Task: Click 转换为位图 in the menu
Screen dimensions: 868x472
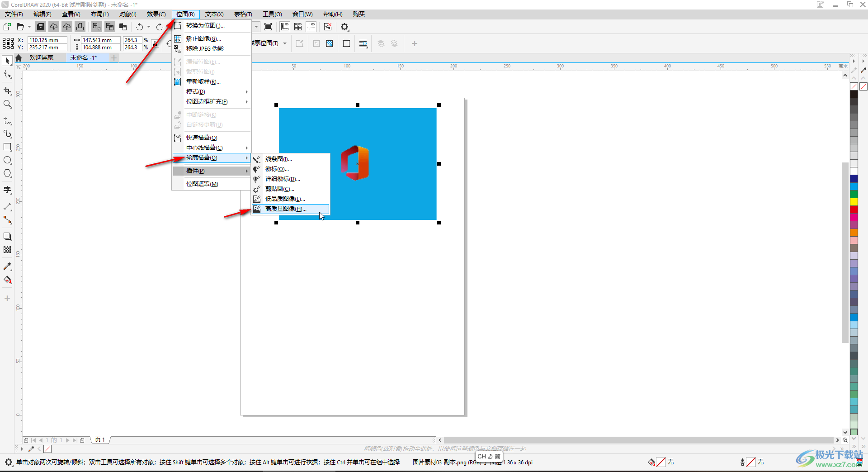Action: coord(211,25)
